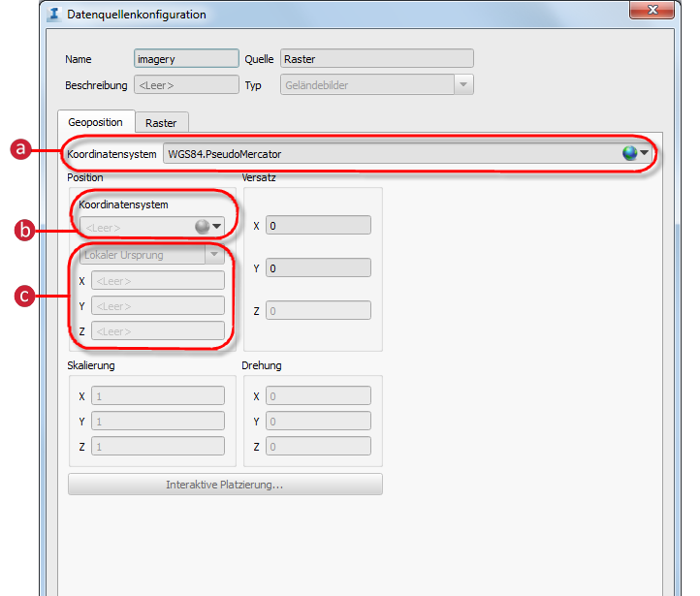The height and width of the screenshot is (596, 700).
Task: Click the application icon in the title bar
Action: 54,14
